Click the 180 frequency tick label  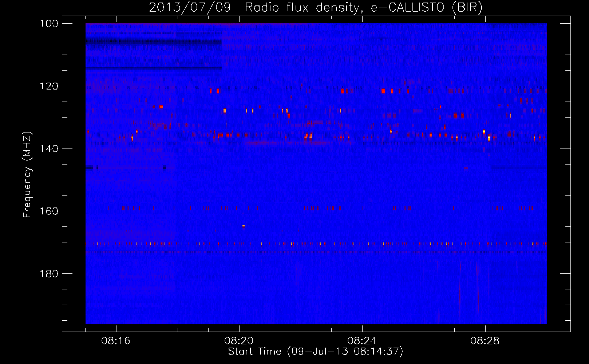(48, 274)
